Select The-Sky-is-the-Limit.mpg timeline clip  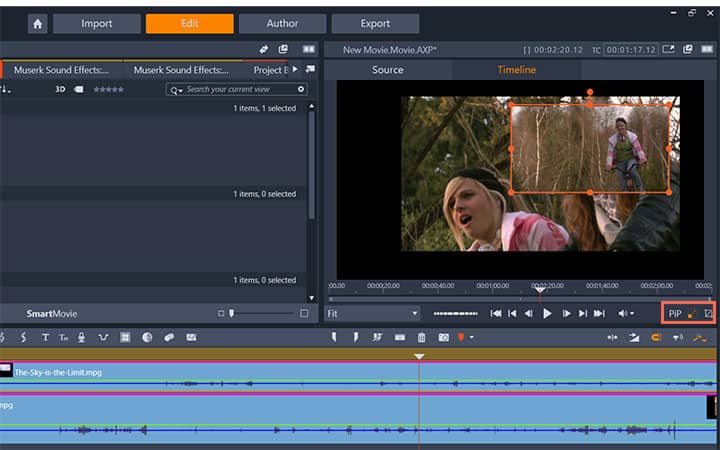click(358, 377)
